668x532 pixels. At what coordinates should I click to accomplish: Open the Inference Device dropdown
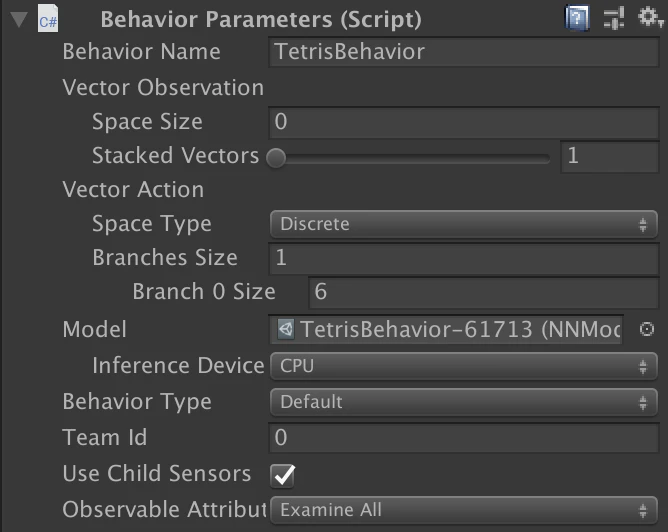(x=463, y=366)
